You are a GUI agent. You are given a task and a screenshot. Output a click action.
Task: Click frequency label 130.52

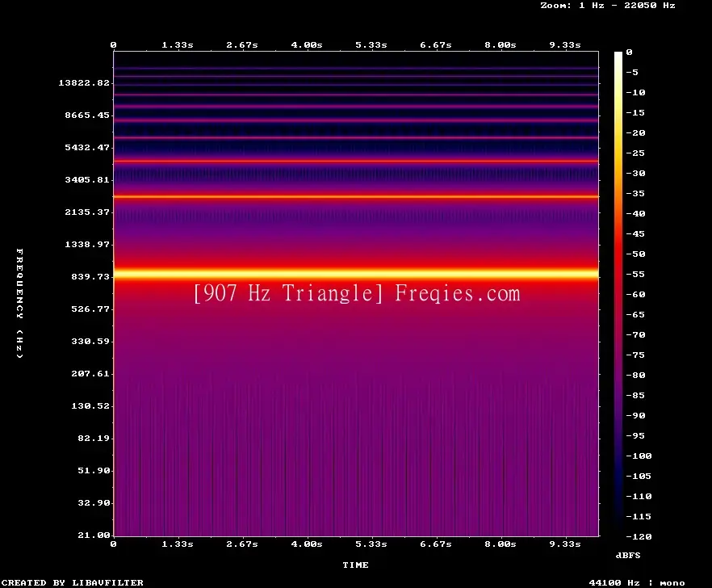(90, 405)
